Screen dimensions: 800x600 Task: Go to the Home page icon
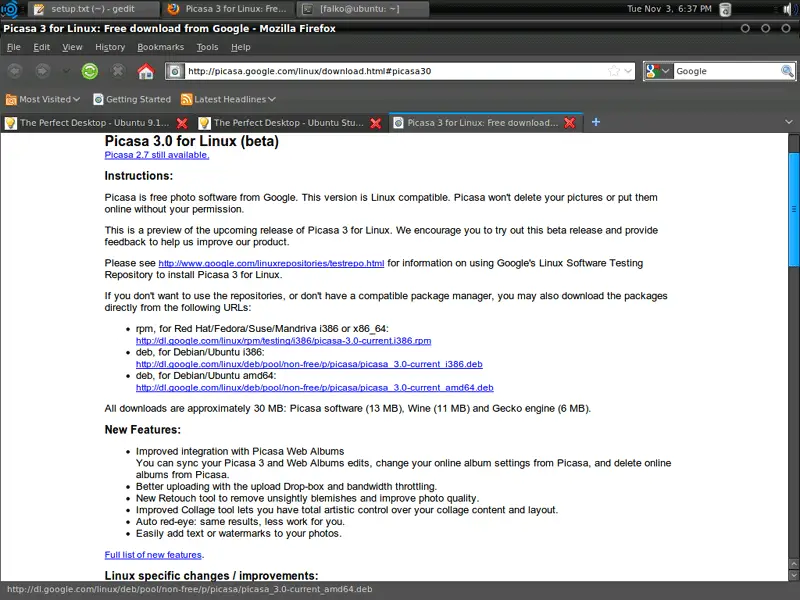pyautogui.click(x=146, y=71)
